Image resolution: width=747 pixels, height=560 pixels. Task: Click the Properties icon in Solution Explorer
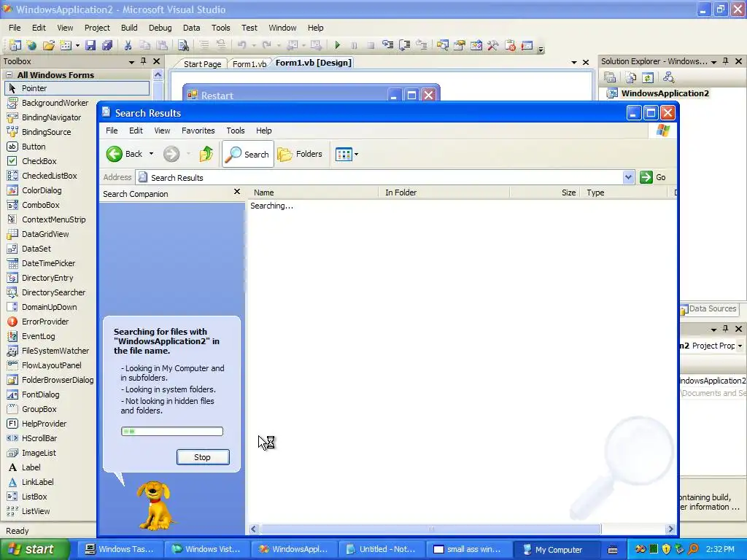[x=610, y=77]
